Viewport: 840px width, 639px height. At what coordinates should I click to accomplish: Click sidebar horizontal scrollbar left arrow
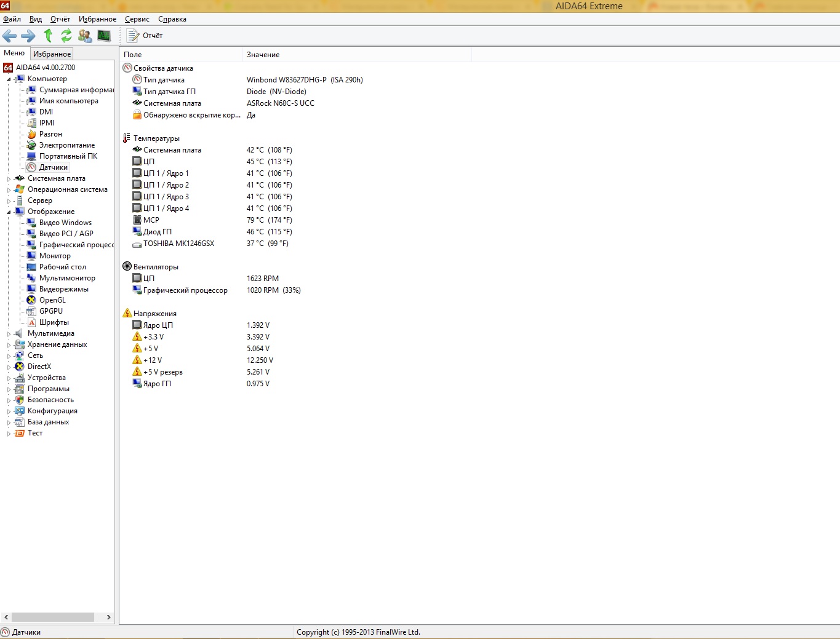(6, 617)
